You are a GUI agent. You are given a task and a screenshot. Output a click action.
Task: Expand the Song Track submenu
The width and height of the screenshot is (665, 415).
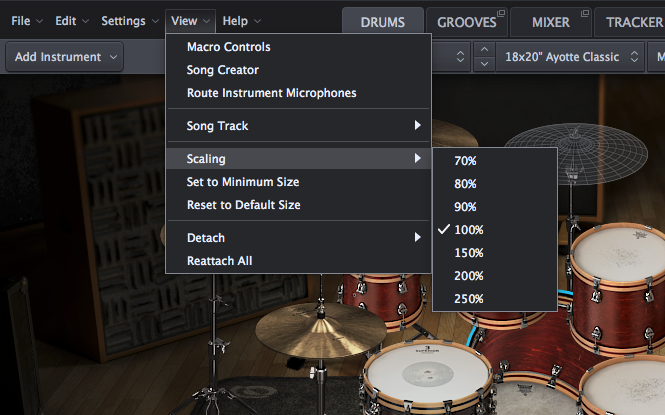point(299,125)
